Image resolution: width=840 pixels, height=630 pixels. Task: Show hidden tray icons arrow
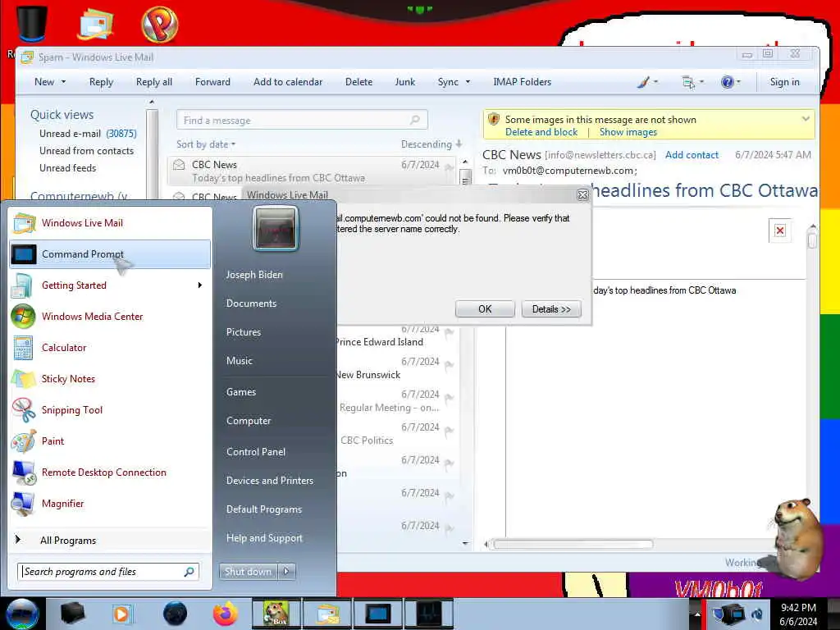pos(697,614)
